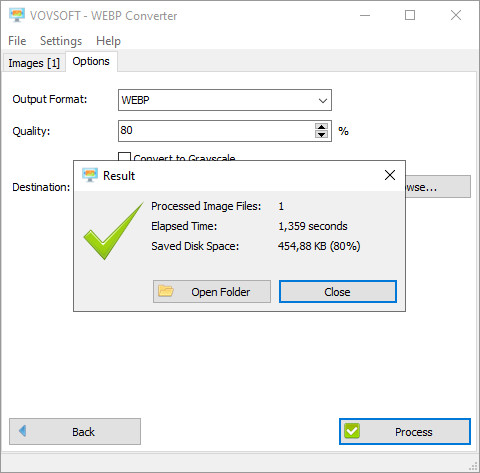Click the green check icon on Process
Viewport: 480px width, 473px height.
click(352, 431)
